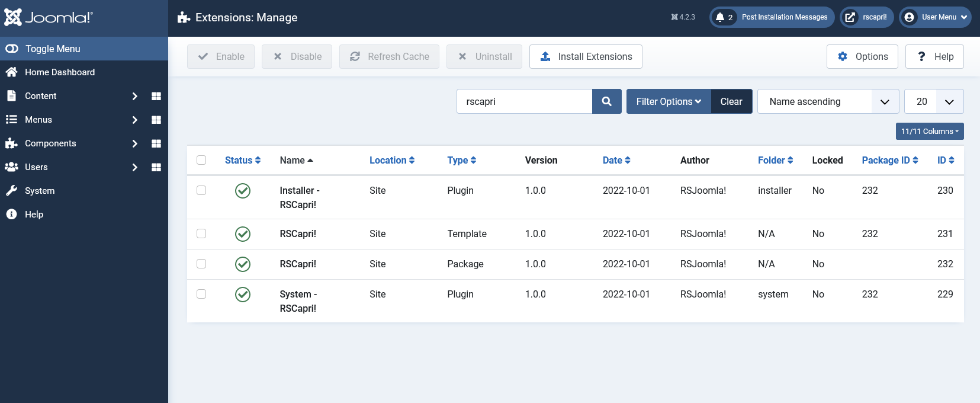The width and height of the screenshot is (980, 403).
Task: Click the search magnifier button
Action: tap(607, 101)
